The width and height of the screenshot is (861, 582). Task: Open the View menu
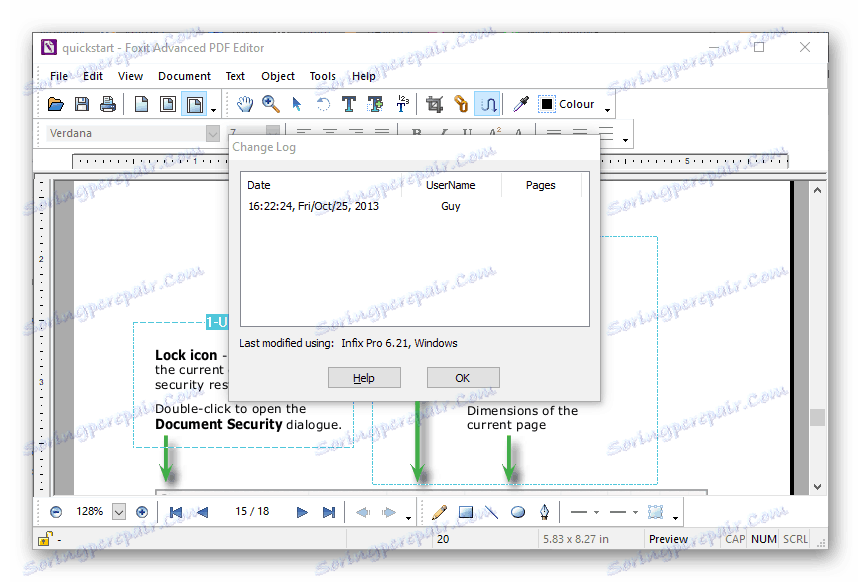[131, 76]
